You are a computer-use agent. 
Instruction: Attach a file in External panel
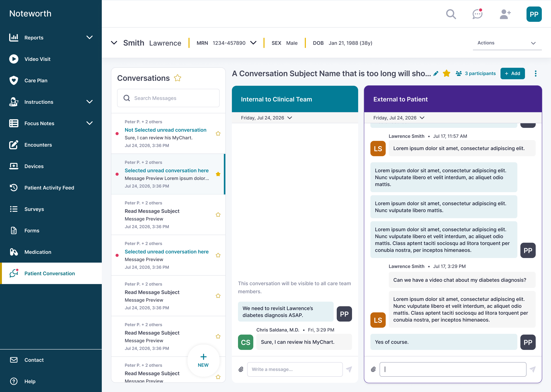(x=373, y=369)
